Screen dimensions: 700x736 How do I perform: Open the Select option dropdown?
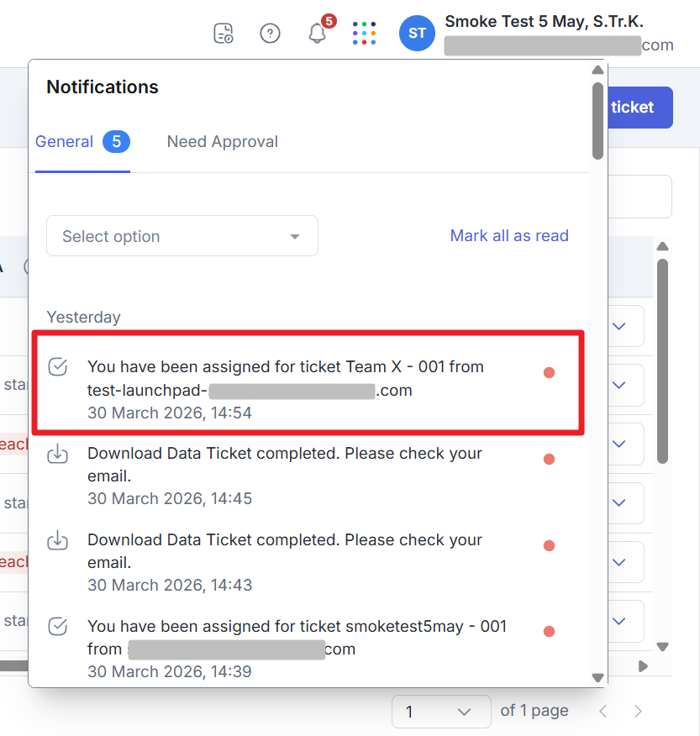tap(182, 236)
